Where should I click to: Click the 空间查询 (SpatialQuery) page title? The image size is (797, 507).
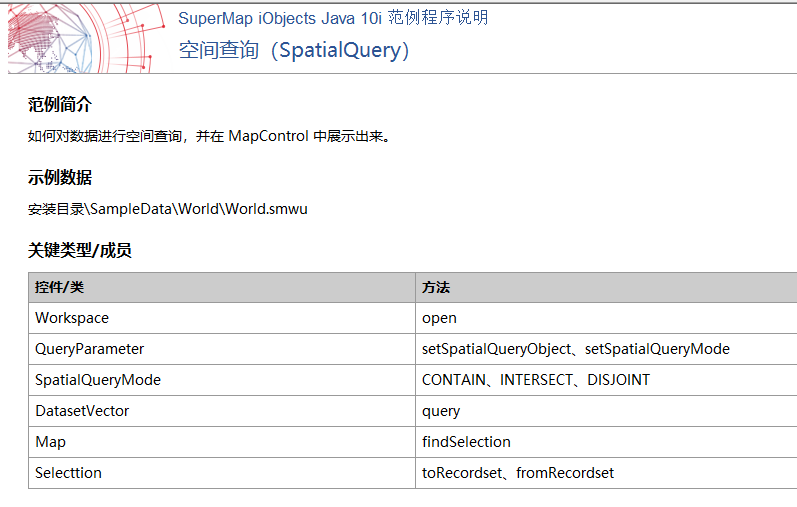point(294,50)
